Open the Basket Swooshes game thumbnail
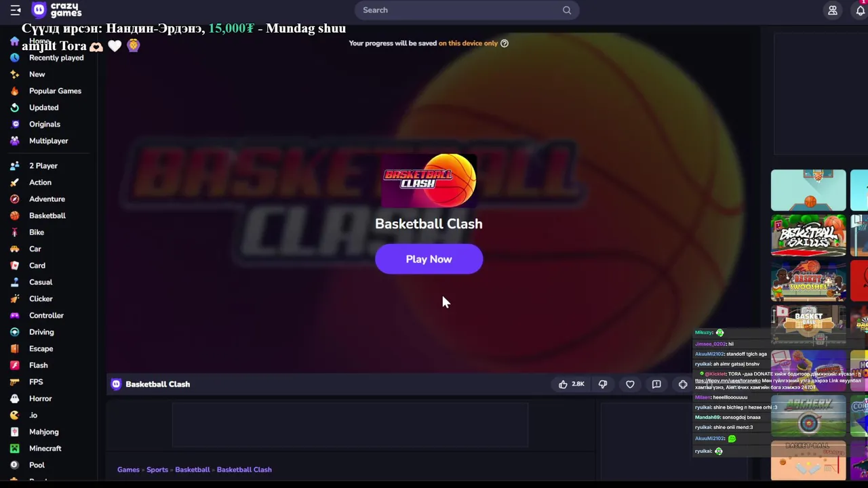 (x=808, y=281)
